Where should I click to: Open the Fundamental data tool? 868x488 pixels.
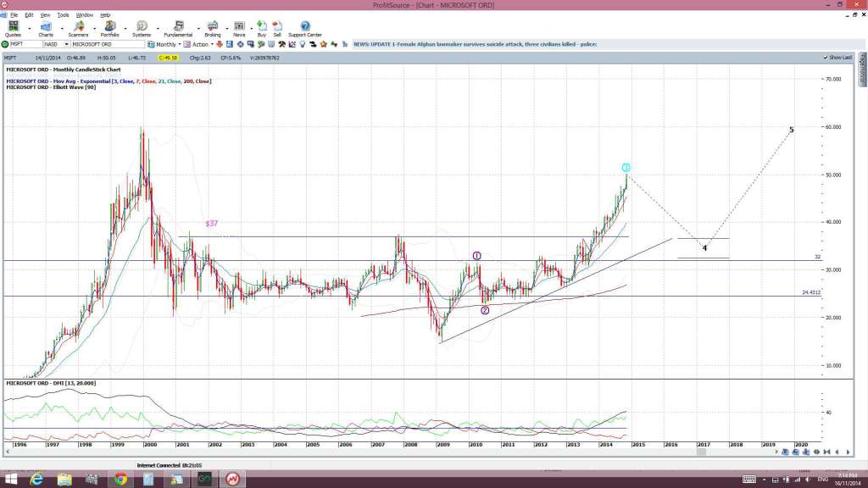(178, 28)
